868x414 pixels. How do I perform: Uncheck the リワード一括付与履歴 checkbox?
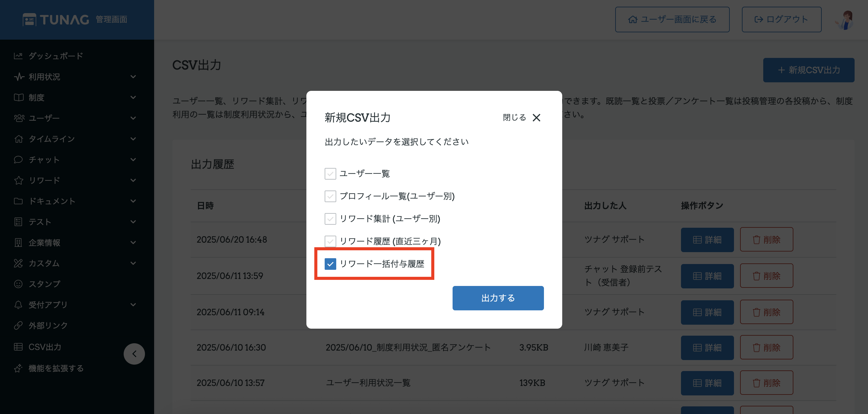[330, 264]
